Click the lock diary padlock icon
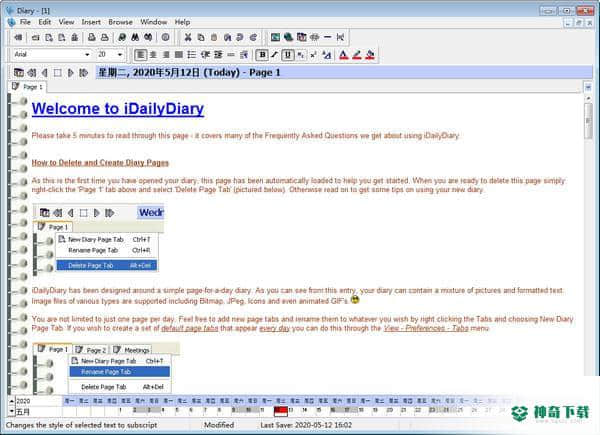The width and height of the screenshot is (600, 435). 75,37
